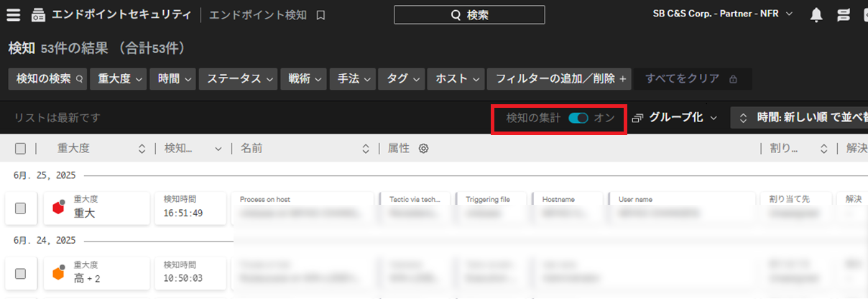
Task: Open the 手法 filter dropdown
Action: pyautogui.click(x=353, y=79)
